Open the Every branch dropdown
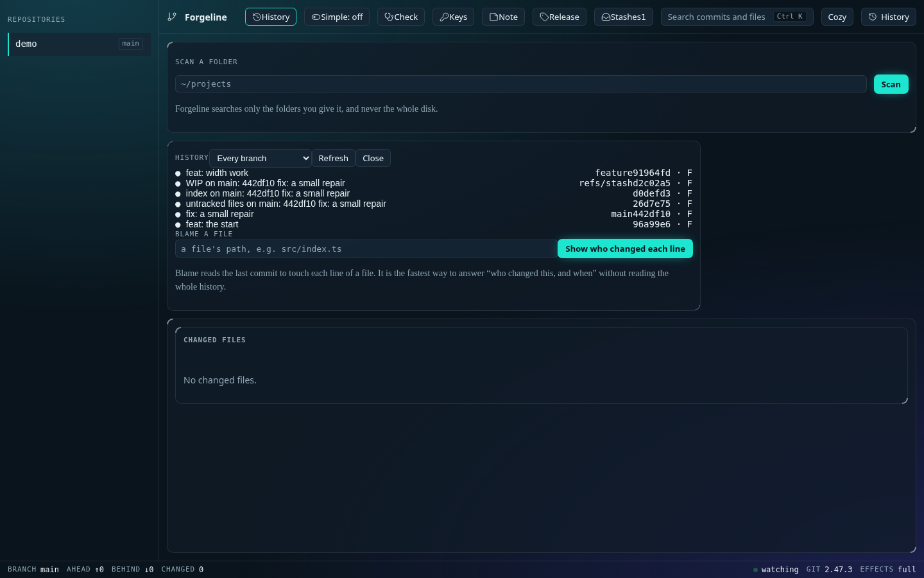The height and width of the screenshot is (578, 924). 261,158
